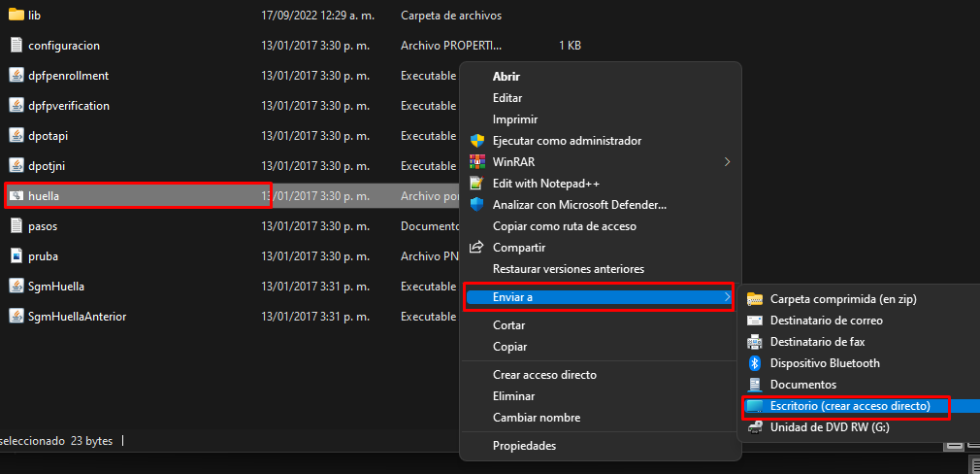Viewport: 980px width, 474px height.
Task: Click the fax recipient icon
Action: pos(755,342)
